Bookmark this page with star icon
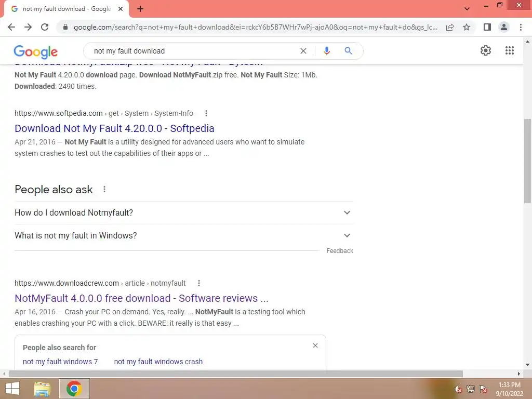Viewport: 532px width, 399px height. pyautogui.click(x=467, y=27)
